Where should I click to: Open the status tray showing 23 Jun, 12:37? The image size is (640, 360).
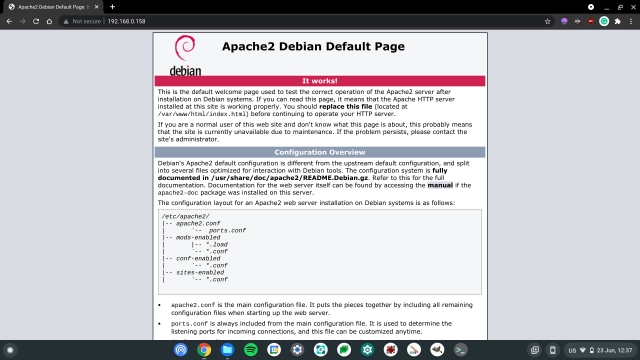(x=600, y=350)
